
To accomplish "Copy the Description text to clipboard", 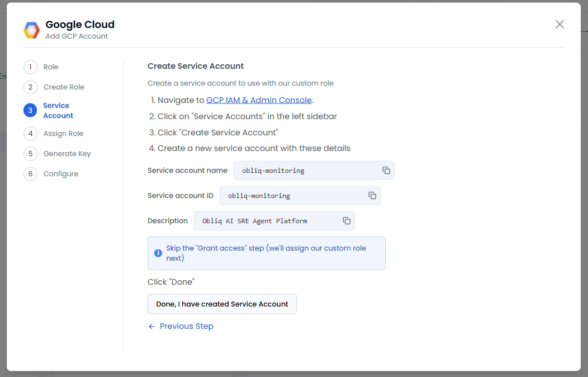I will pyautogui.click(x=347, y=221).
